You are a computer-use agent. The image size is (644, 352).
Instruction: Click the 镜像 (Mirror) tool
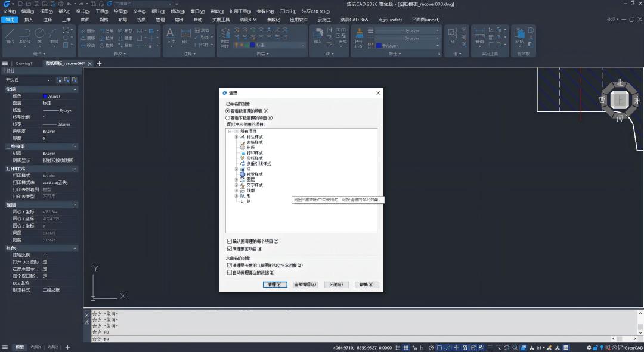[x=126, y=38]
